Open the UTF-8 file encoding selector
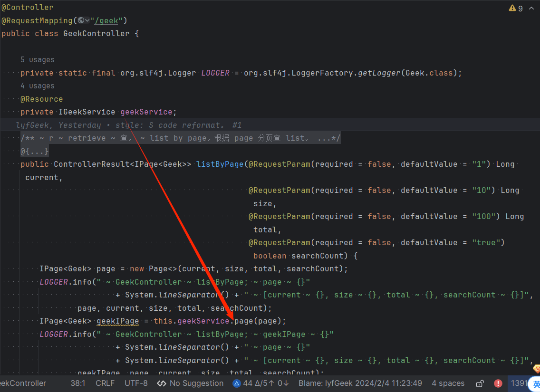 (136, 383)
